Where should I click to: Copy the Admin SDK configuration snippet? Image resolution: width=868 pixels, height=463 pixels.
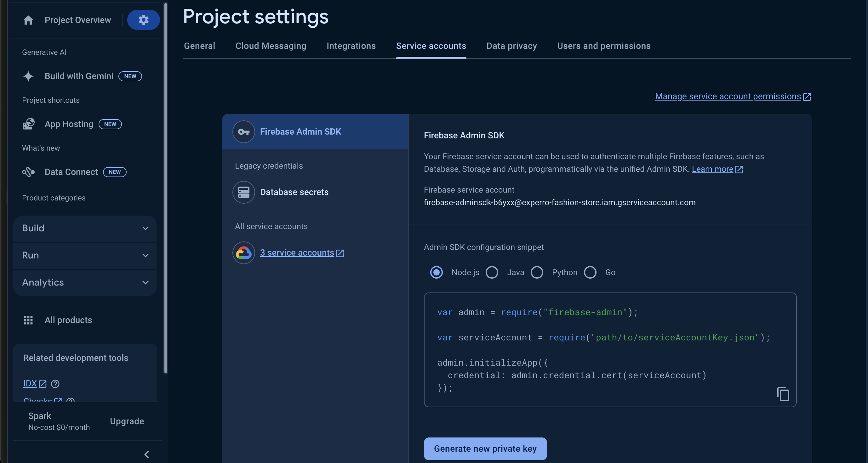(783, 394)
